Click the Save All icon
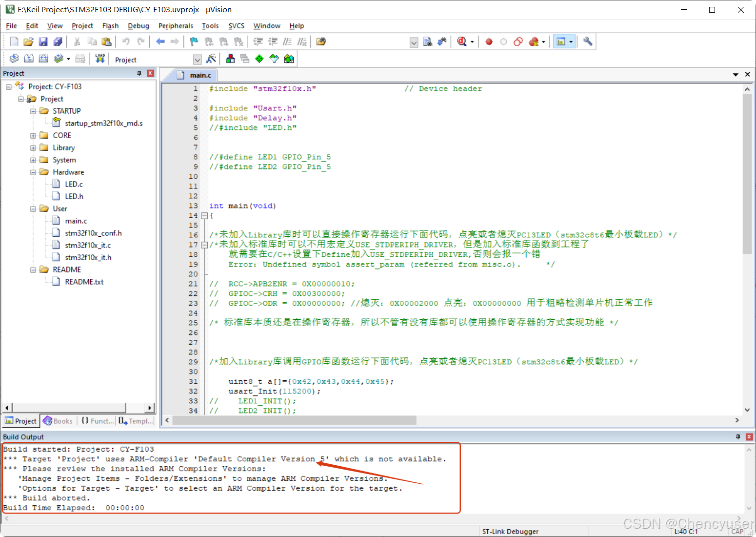This screenshot has width=756, height=537. (x=58, y=42)
